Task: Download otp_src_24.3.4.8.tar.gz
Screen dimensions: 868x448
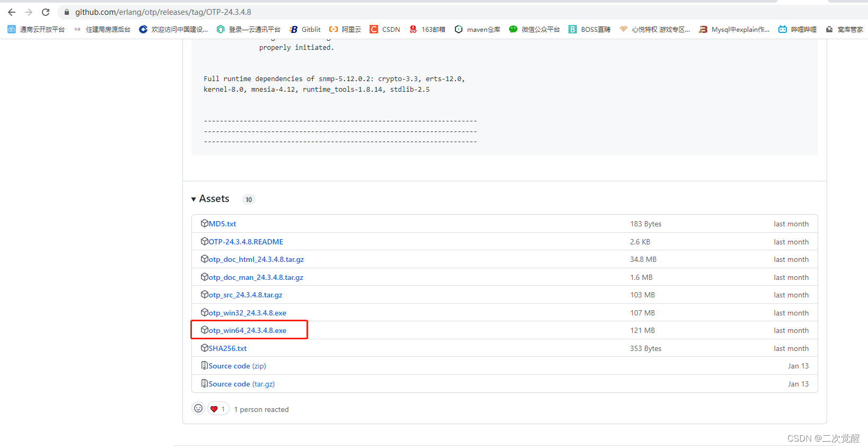Action: point(245,295)
